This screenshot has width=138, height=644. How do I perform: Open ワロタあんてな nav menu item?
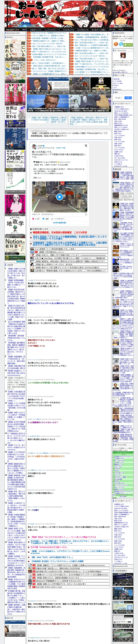[x=68, y=30]
